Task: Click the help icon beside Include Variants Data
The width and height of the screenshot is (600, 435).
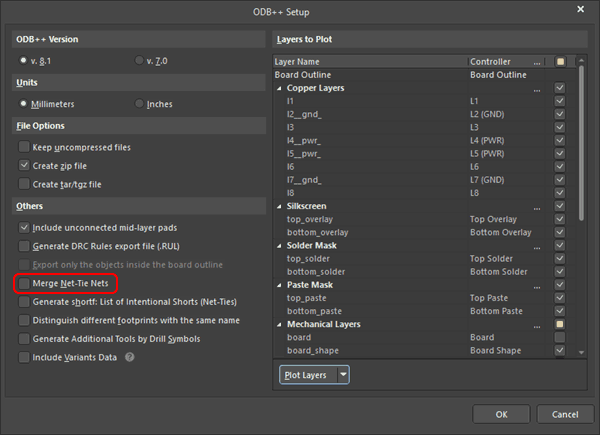Action: tap(130, 357)
